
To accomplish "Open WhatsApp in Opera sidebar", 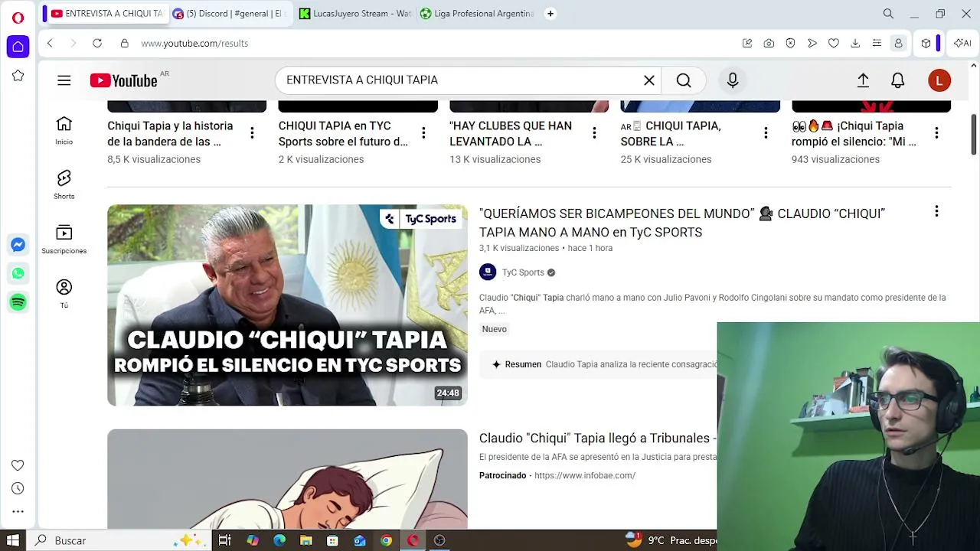I will coord(18,273).
